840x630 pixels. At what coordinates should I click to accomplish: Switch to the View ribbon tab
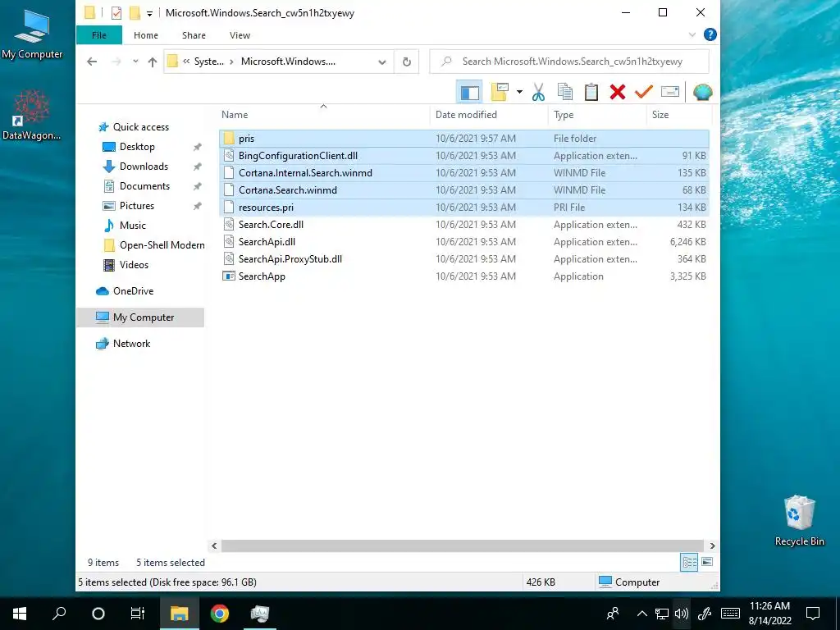point(240,35)
